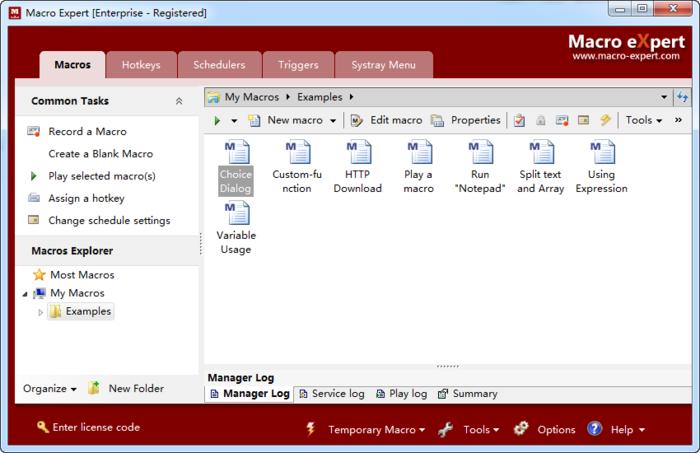Click Change schedule settings link
Screen dimensions: 700x453
tap(109, 220)
